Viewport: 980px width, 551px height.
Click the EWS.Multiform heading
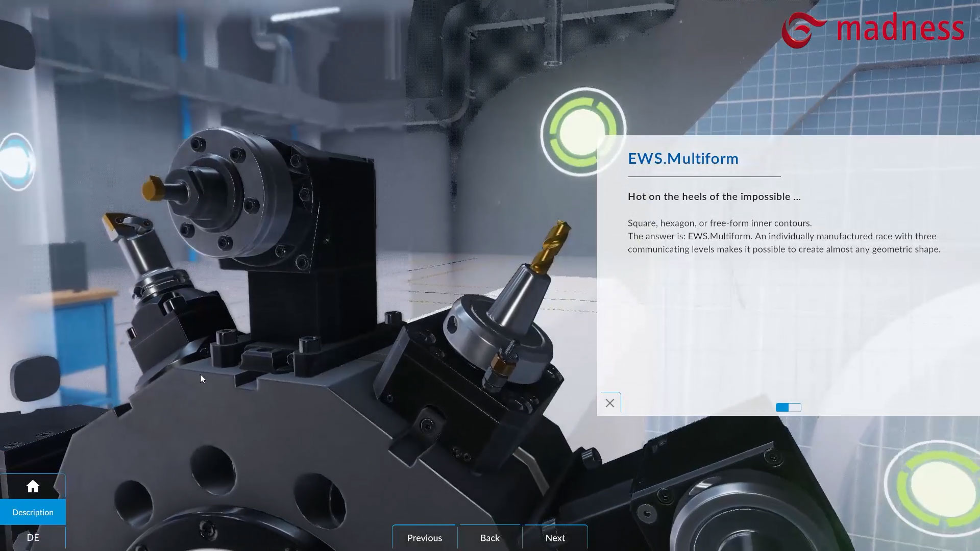click(x=683, y=159)
